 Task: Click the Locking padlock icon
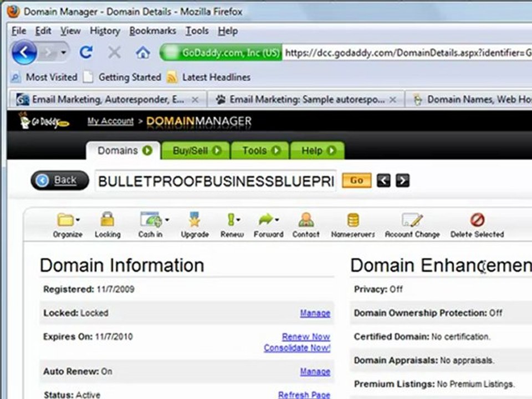[x=108, y=219]
